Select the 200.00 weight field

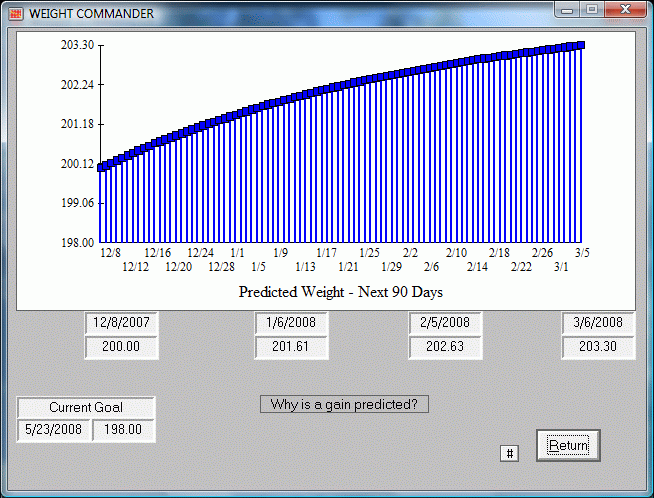(121, 347)
